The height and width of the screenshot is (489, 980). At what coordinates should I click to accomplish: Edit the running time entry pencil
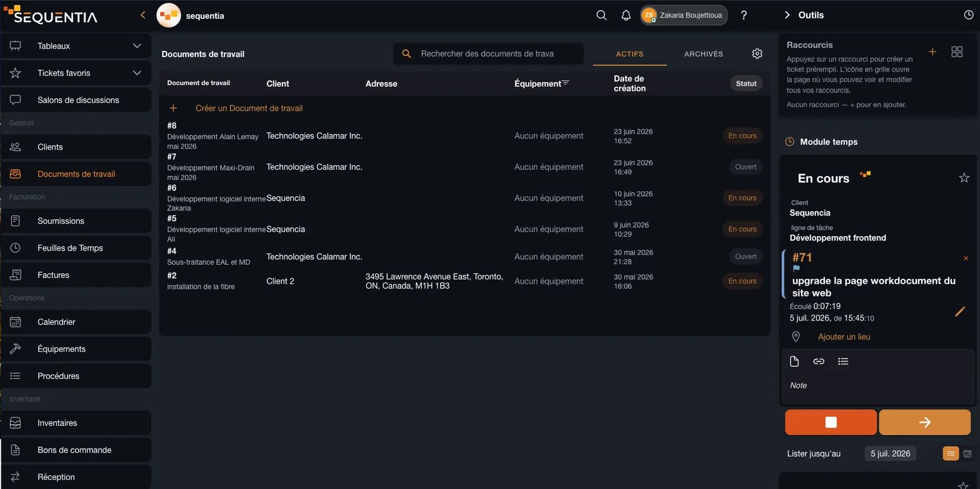coord(960,312)
